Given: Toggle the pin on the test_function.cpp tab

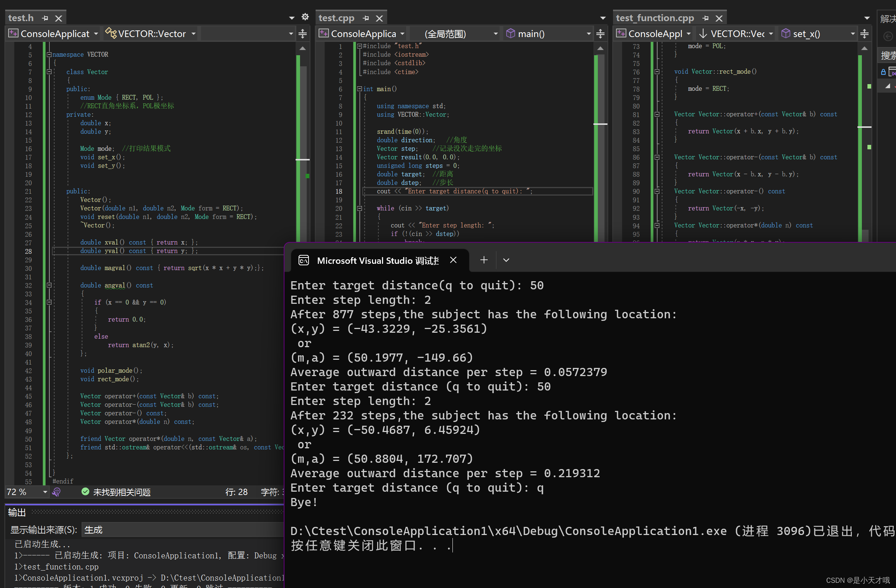Looking at the screenshot, I should (x=706, y=18).
